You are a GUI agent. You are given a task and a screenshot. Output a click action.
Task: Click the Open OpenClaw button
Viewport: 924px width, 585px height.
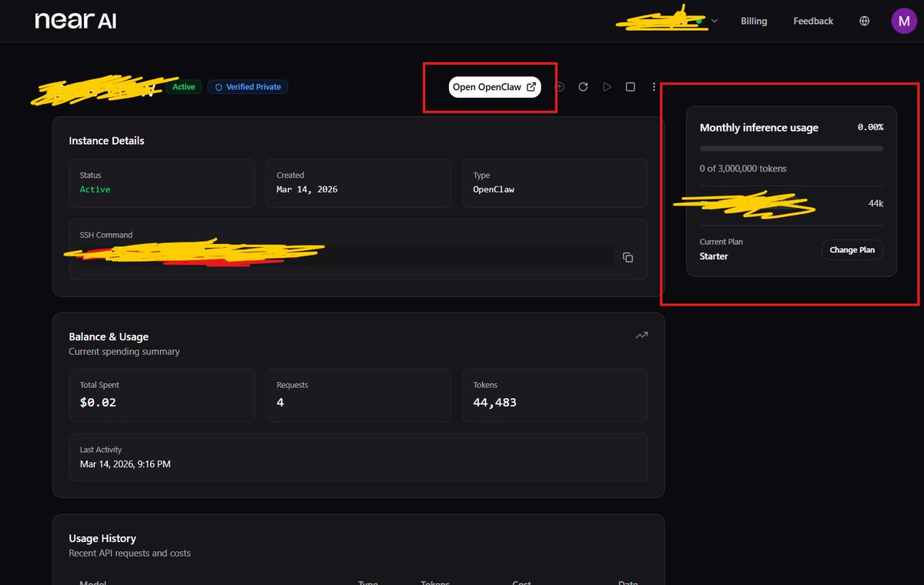point(494,87)
